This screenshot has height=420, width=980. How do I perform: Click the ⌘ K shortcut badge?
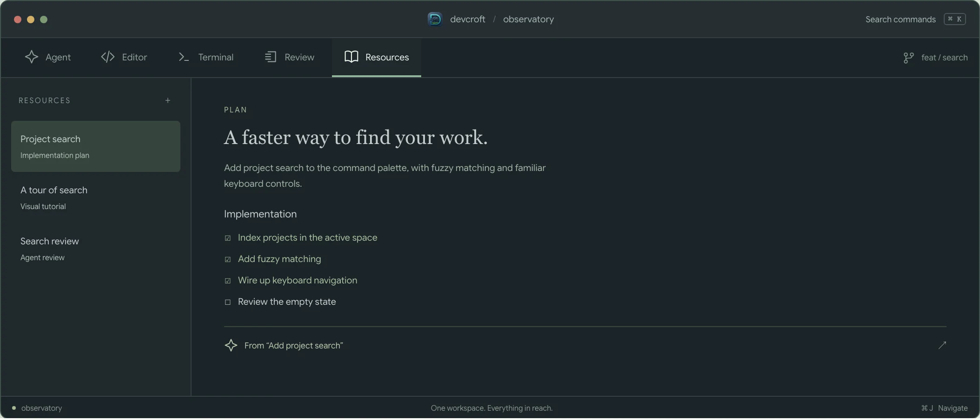pyautogui.click(x=955, y=19)
